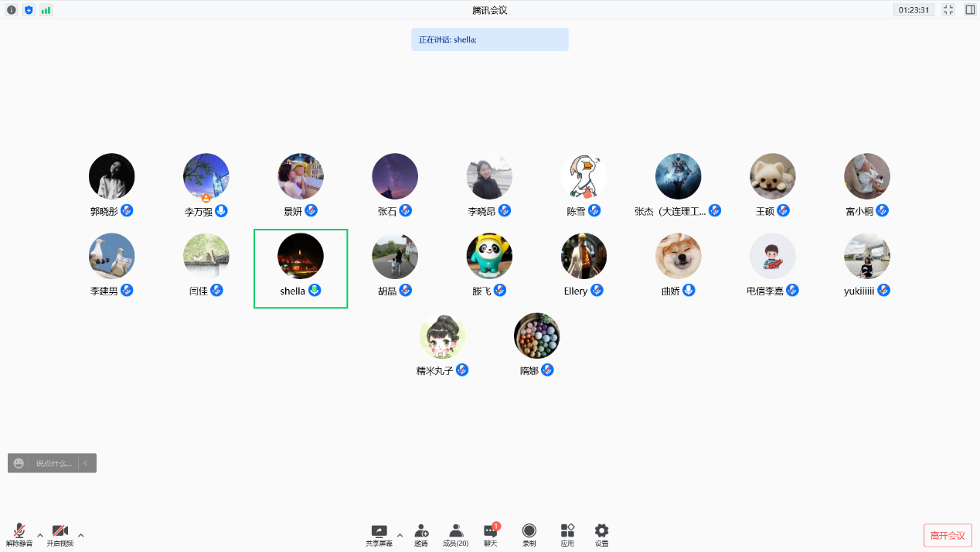Expand video options arrow beside 开启视频

click(x=81, y=534)
